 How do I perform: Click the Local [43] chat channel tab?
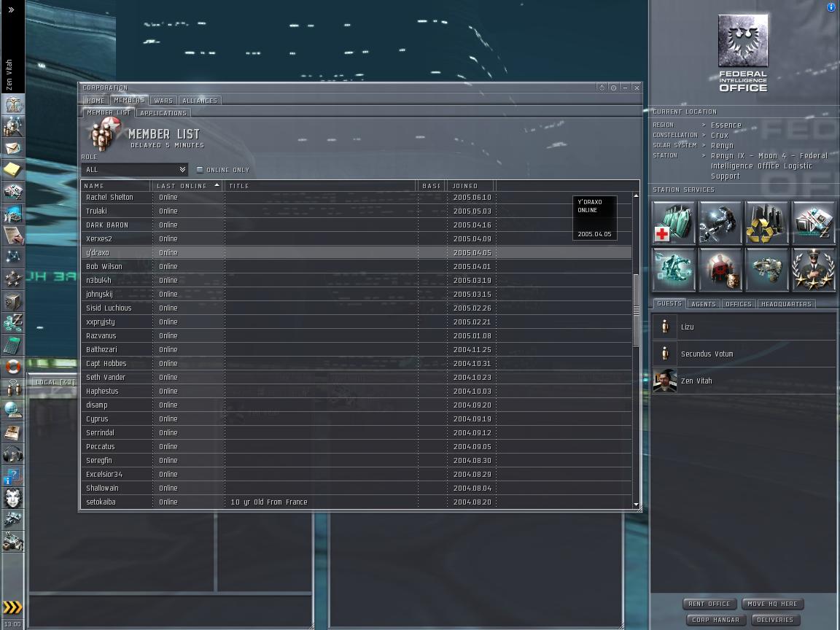click(55, 382)
